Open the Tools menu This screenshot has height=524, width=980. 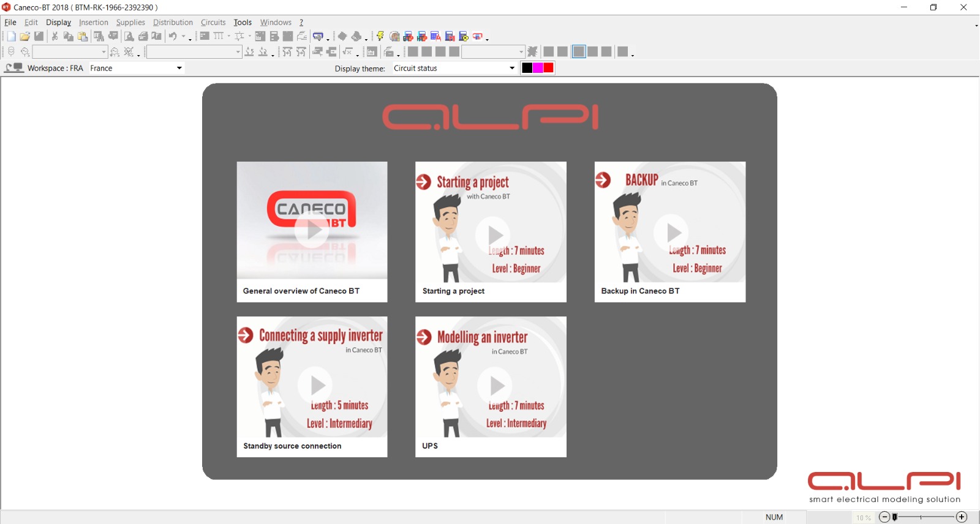pyautogui.click(x=243, y=22)
